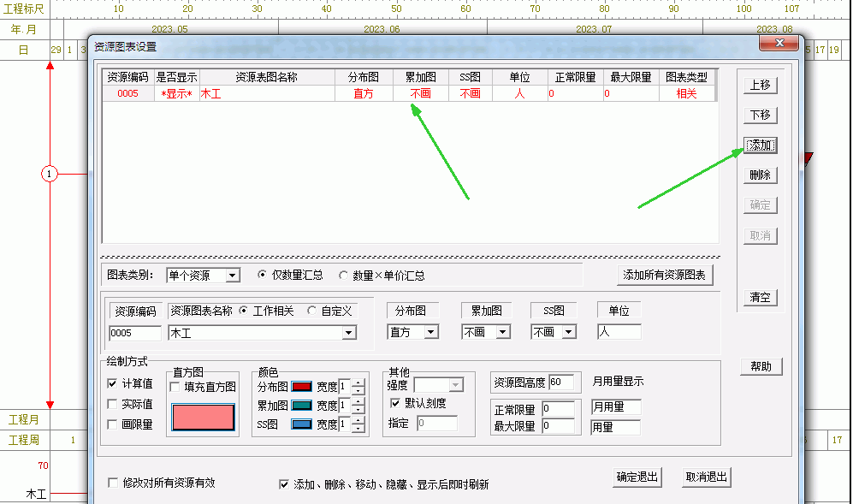The image size is (853, 504).
Task: Click the 清空 button
Action: click(x=760, y=297)
